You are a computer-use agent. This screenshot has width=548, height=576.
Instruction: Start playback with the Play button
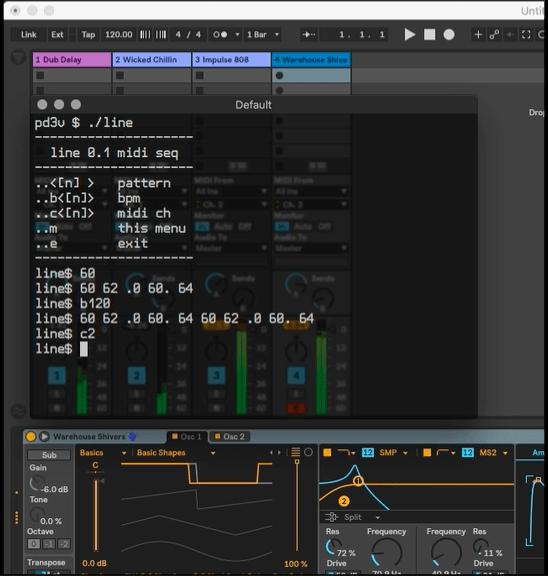[x=410, y=35]
